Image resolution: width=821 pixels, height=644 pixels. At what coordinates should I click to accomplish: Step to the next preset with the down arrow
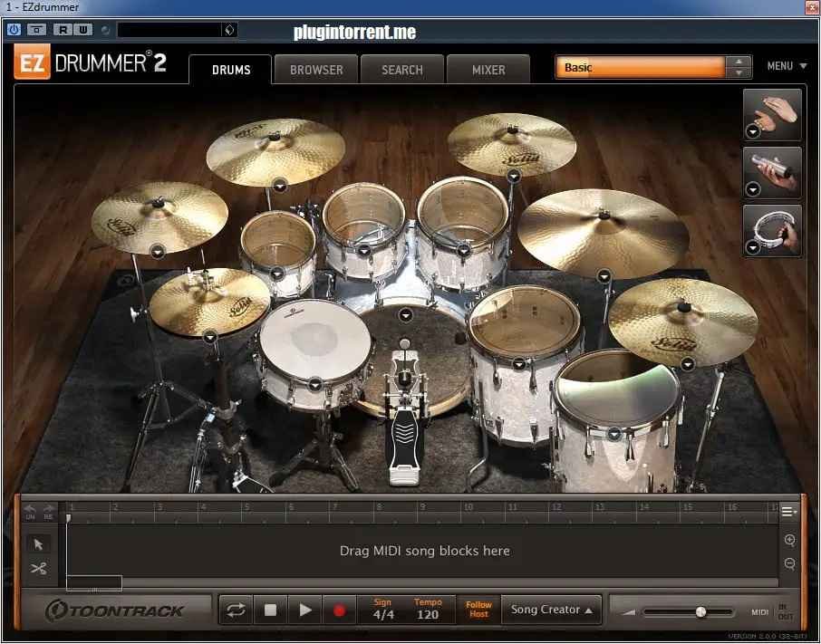(x=739, y=73)
